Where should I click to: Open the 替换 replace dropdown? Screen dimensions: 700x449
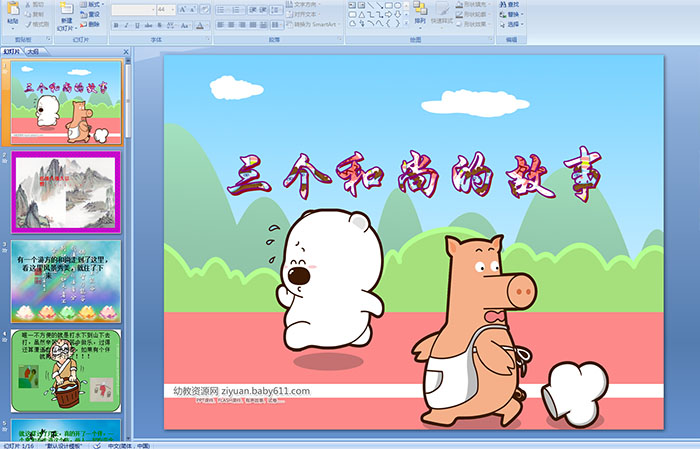point(512,14)
